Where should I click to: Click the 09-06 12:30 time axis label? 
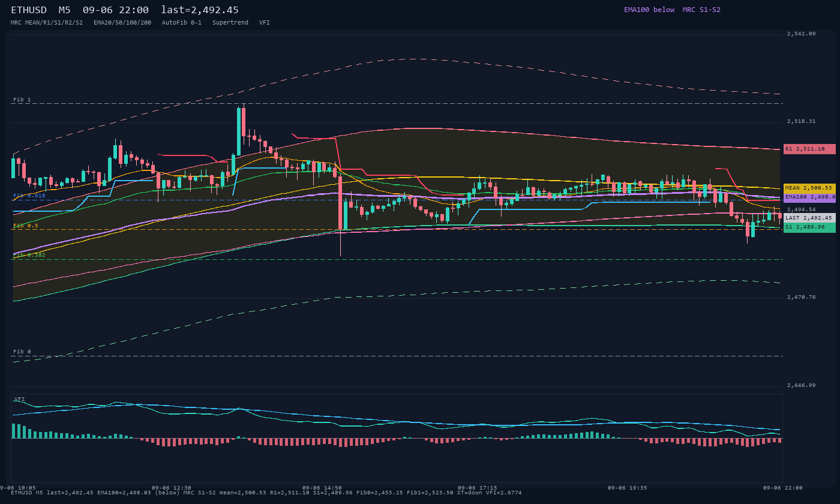pyautogui.click(x=172, y=488)
